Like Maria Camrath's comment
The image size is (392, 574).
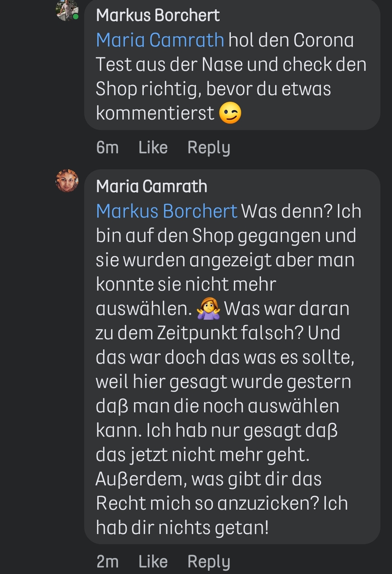point(153,561)
